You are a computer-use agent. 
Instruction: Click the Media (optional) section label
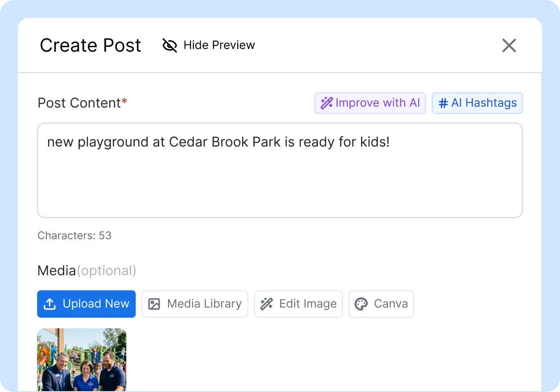click(x=86, y=271)
